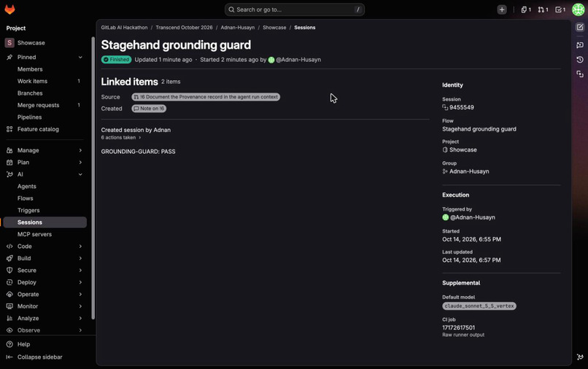Go to Triggers under AI
588x369 pixels.
coord(45,210)
